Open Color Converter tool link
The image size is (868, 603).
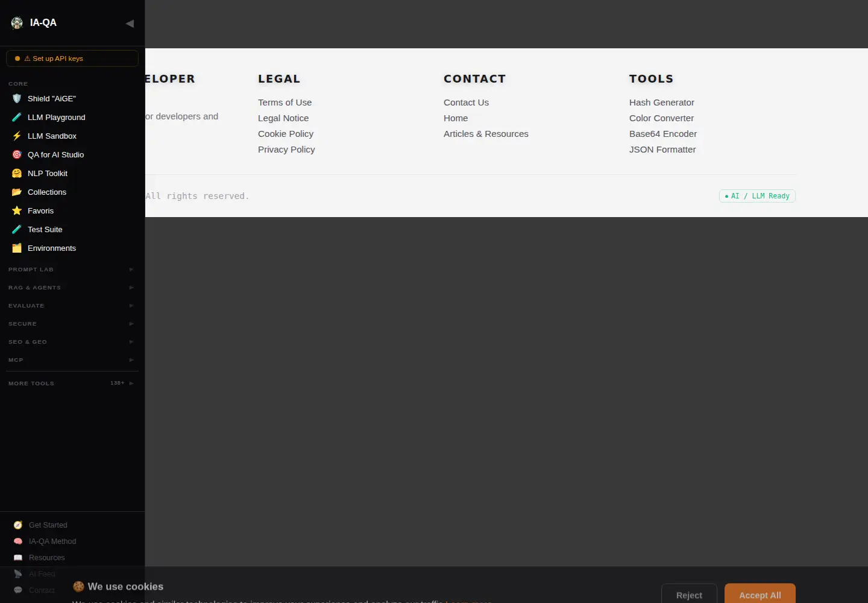pos(661,118)
